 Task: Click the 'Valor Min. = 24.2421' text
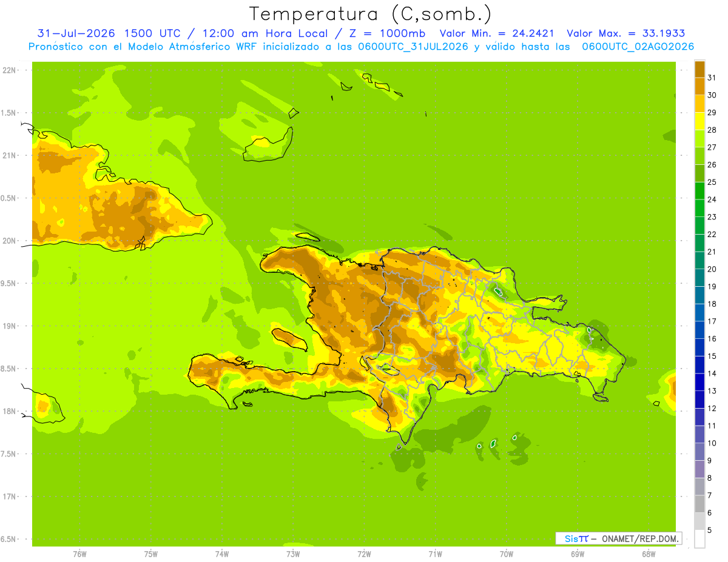point(497,33)
